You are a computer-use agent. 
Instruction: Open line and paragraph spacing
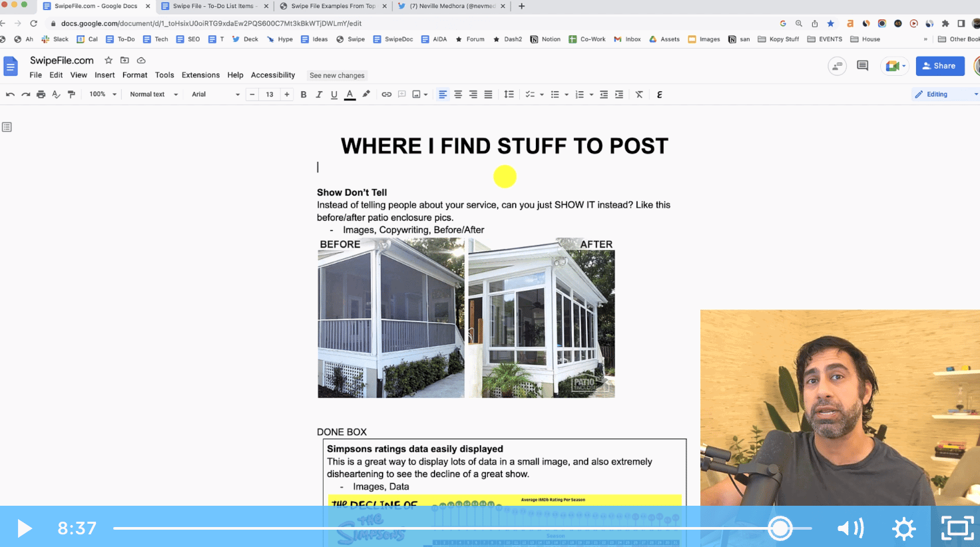509,94
